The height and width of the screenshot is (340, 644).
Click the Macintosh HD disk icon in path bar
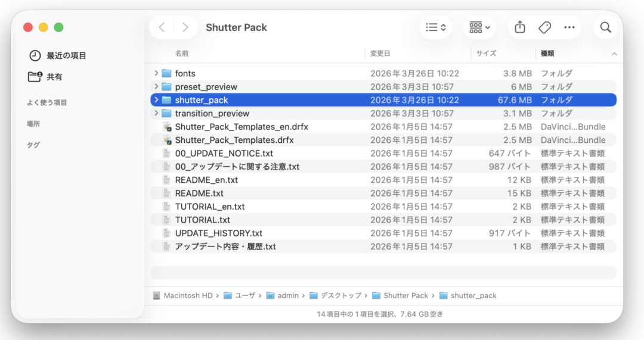click(x=156, y=296)
